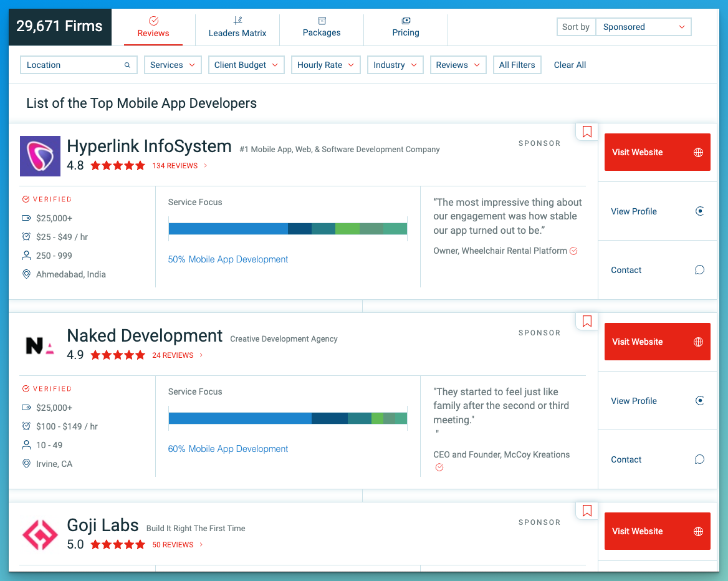Focus the Location search field
728x581 pixels.
click(x=79, y=65)
